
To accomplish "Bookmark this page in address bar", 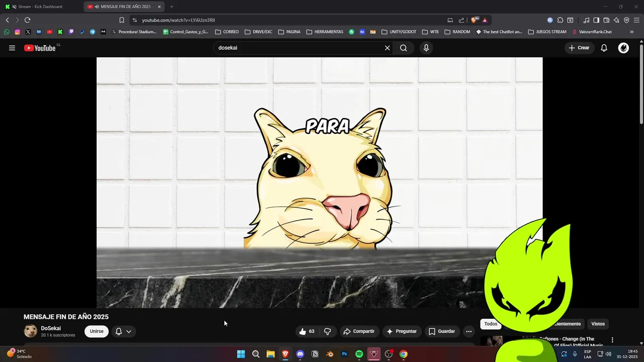I will coord(122,20).
